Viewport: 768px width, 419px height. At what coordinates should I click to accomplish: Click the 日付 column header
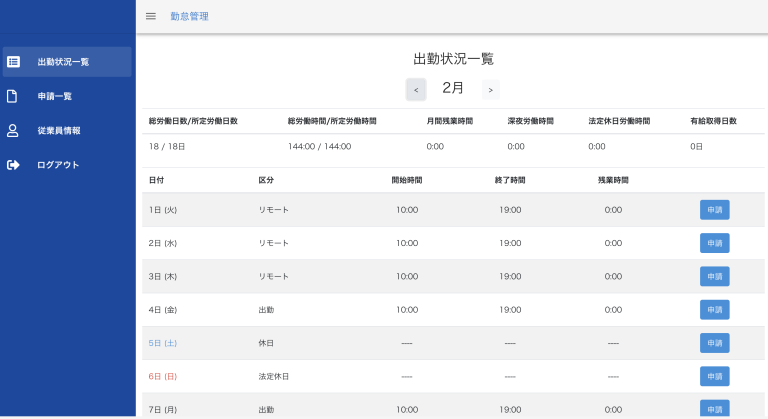pyautogui.click(x=157, y=180)
